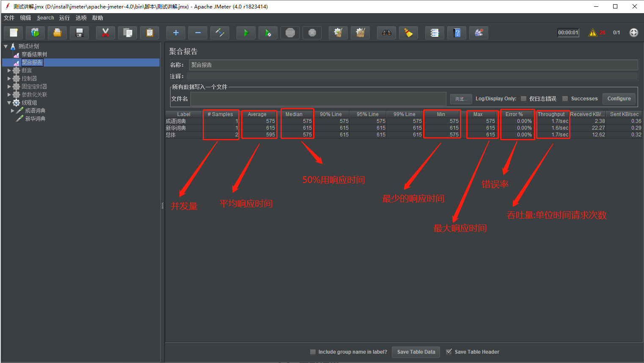
Task: Click the New test plan icon
Action: [x=14, y=33]
